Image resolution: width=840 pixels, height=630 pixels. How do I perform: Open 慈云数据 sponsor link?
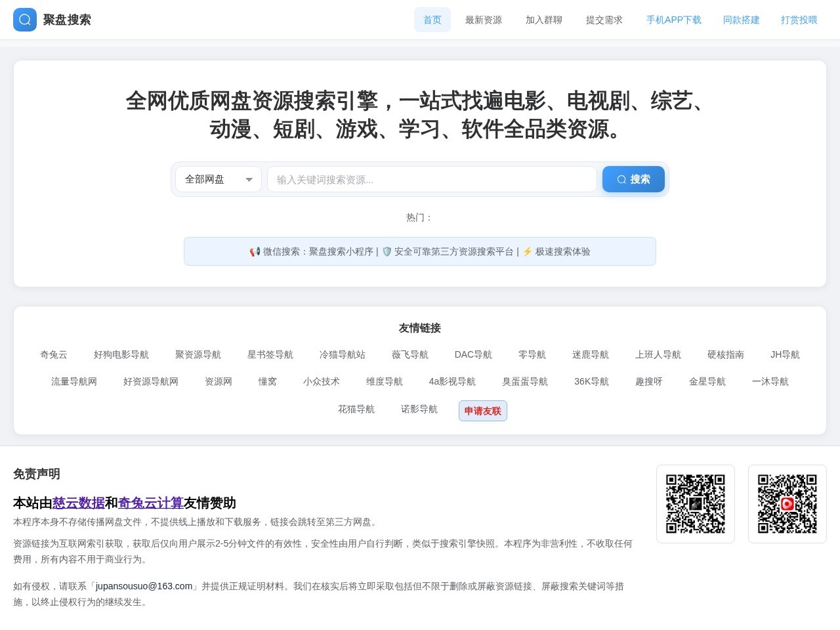click(x=79, y=503)
